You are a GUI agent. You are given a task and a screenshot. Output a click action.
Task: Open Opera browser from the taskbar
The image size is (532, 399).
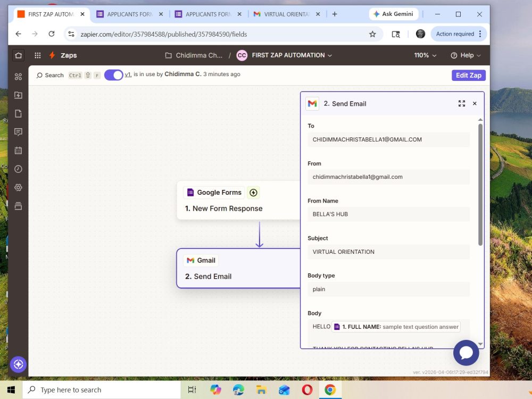pyautogui.click(x=307, y=390)
